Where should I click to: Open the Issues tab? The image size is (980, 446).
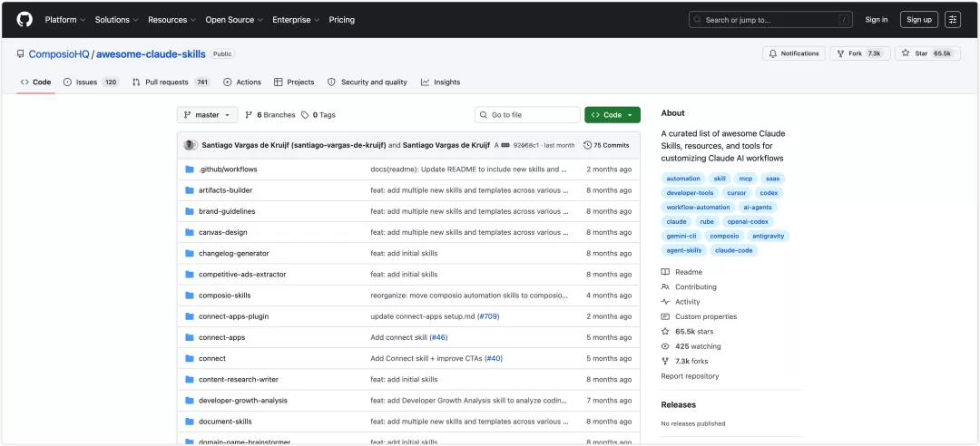92,82
